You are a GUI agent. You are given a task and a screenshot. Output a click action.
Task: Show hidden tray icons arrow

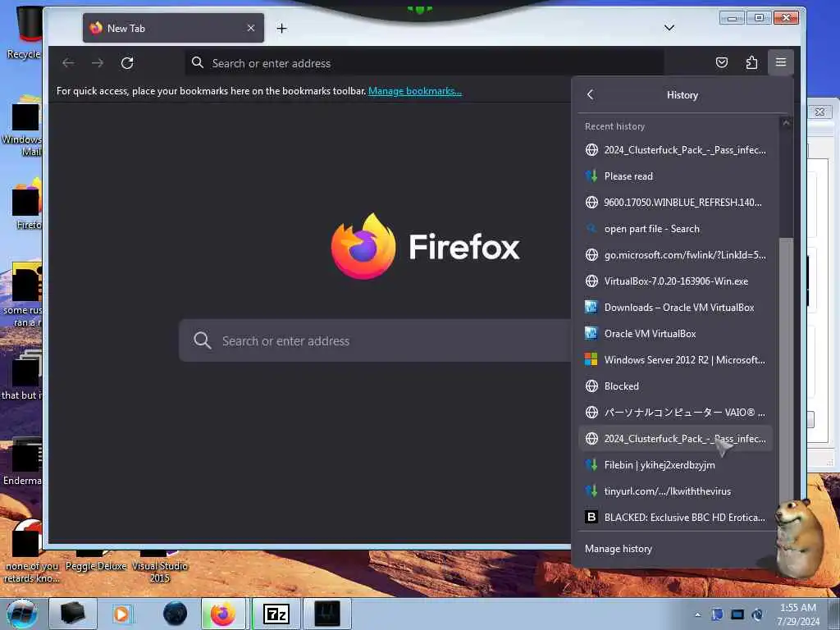pyautogui.click(x=697, y=614)
